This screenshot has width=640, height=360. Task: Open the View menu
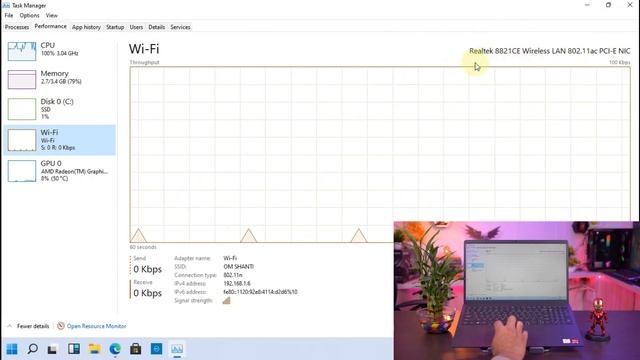pos(51,16)
